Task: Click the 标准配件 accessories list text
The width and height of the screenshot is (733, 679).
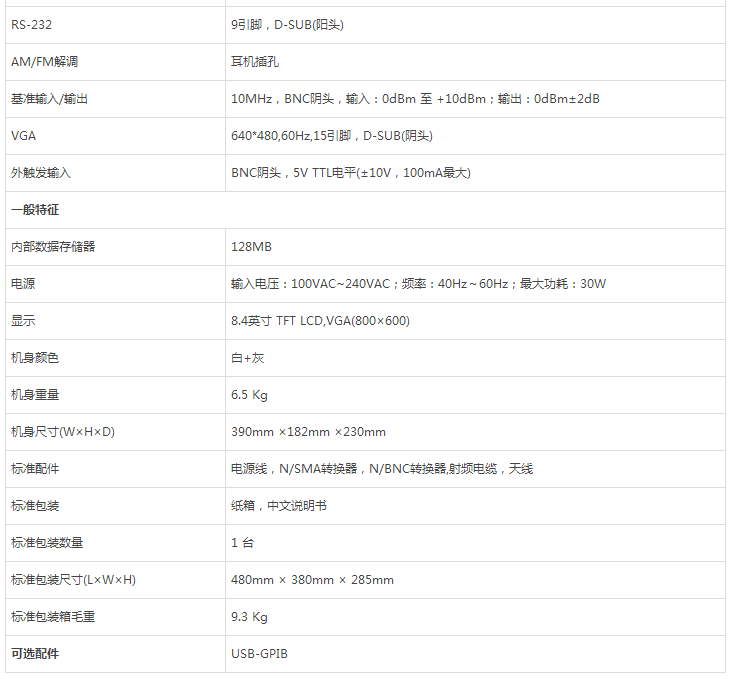Action: pyautogui.click(x=381, y=469)
